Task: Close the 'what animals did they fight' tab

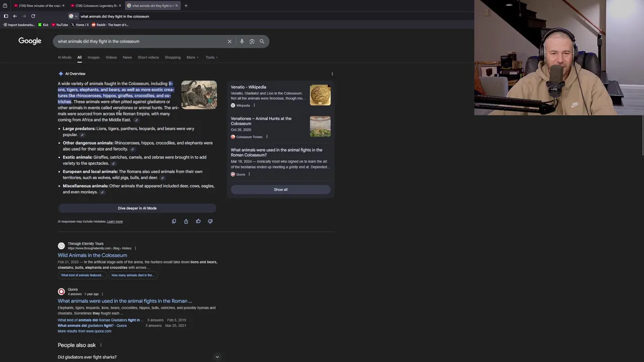Action: [x=177, y=6]
